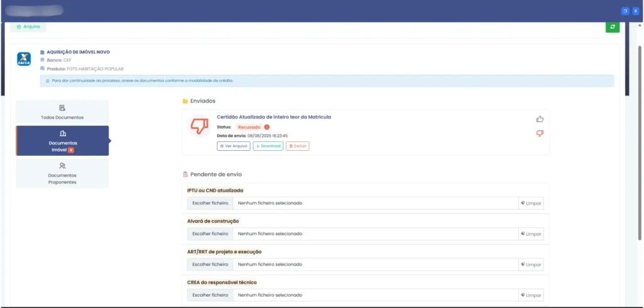The width and height of the screenshot is (644, 308).
Task: Click the CAIXA bank logo
Action: 25,60
